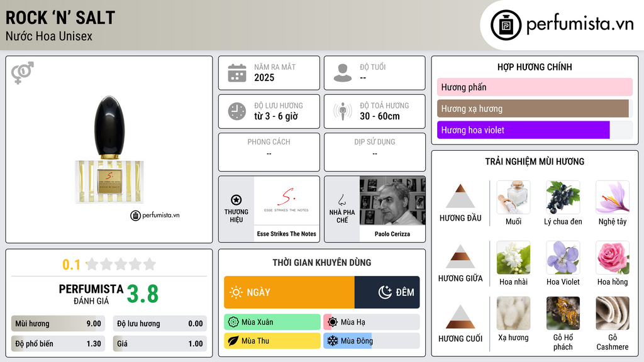Image resolution: width=644 pixels, height=362 pixels.
Task: Click the Nước Hoa Unisex subtitle
Action: click(x=49, y=36)
